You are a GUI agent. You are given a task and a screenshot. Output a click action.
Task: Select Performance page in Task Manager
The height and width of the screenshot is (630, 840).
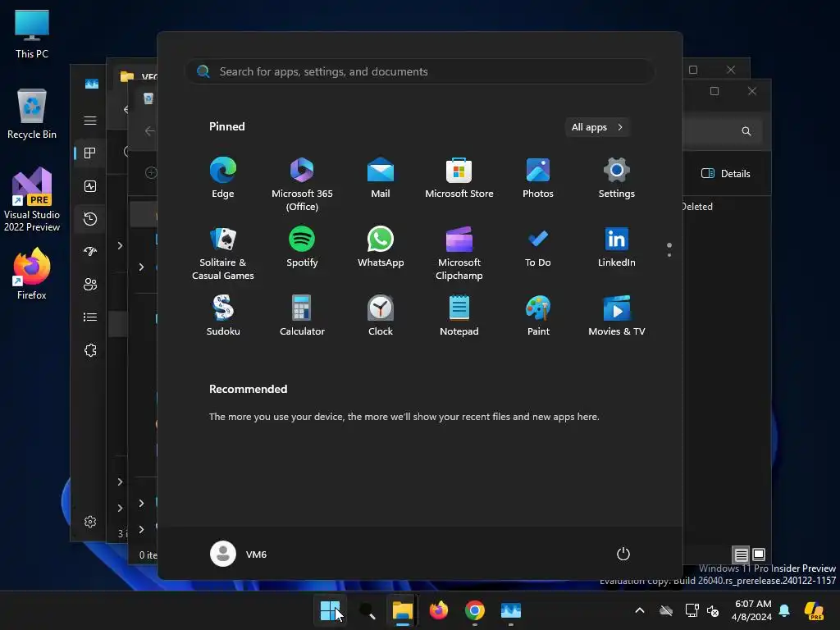(90, 186)
